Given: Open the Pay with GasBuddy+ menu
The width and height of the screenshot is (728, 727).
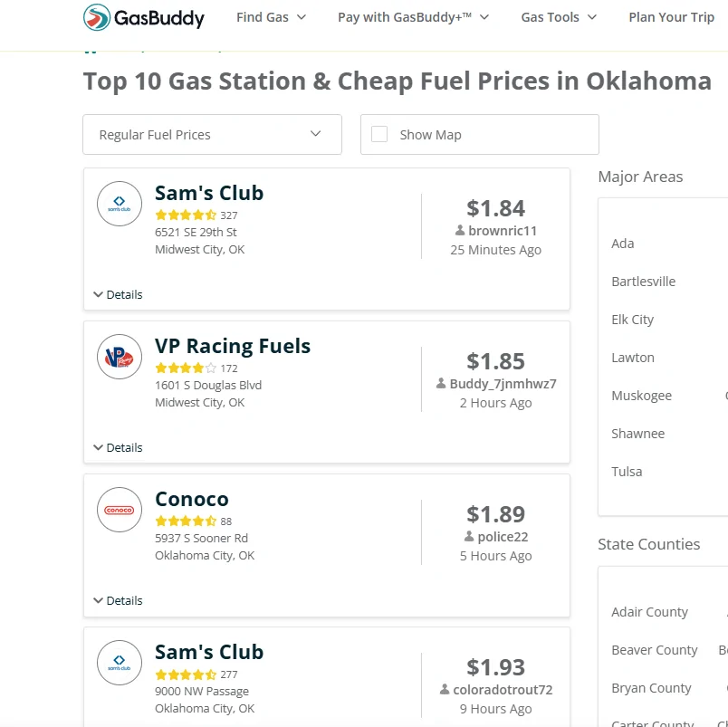Looking at the screenshot, I should [413, 17].
